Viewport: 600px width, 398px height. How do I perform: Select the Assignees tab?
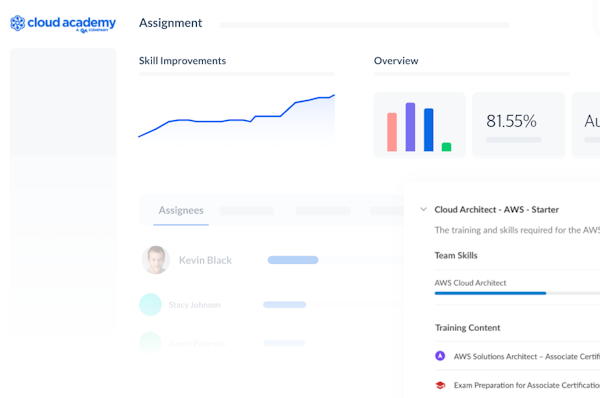coord(181,210)
